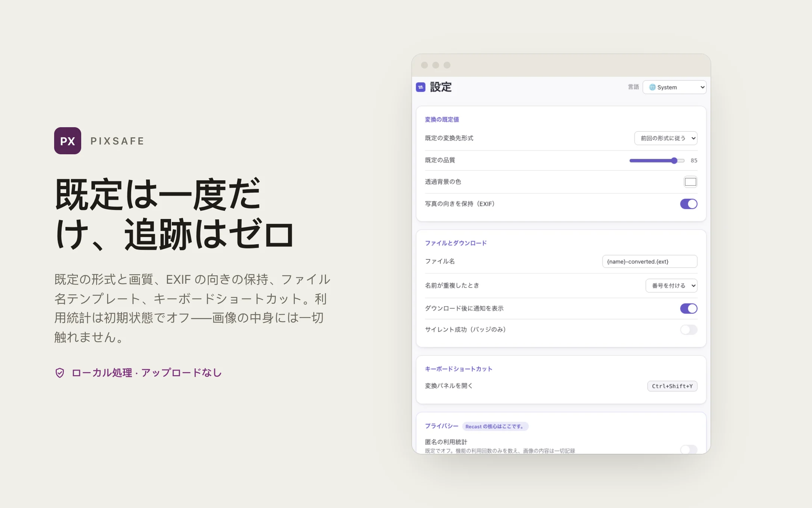
Task: Click the PX Pixsafe logo icon
Action: (68, 141)
